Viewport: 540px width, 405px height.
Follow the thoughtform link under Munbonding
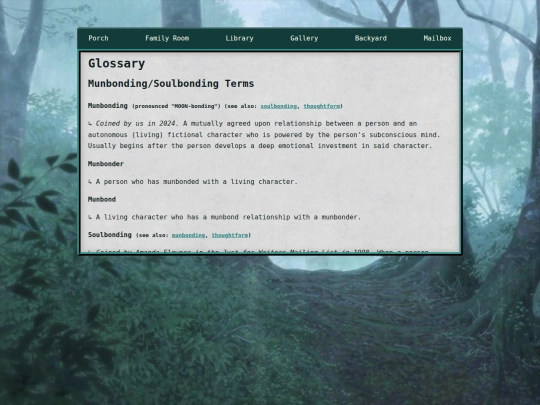[322, 106]
